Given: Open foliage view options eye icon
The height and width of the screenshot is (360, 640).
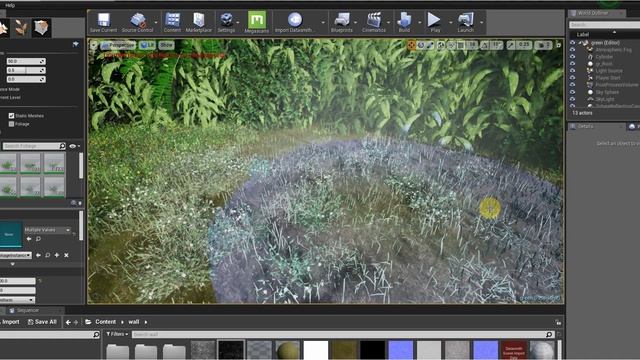Looking at the screenshot, I should coord(74,146).
